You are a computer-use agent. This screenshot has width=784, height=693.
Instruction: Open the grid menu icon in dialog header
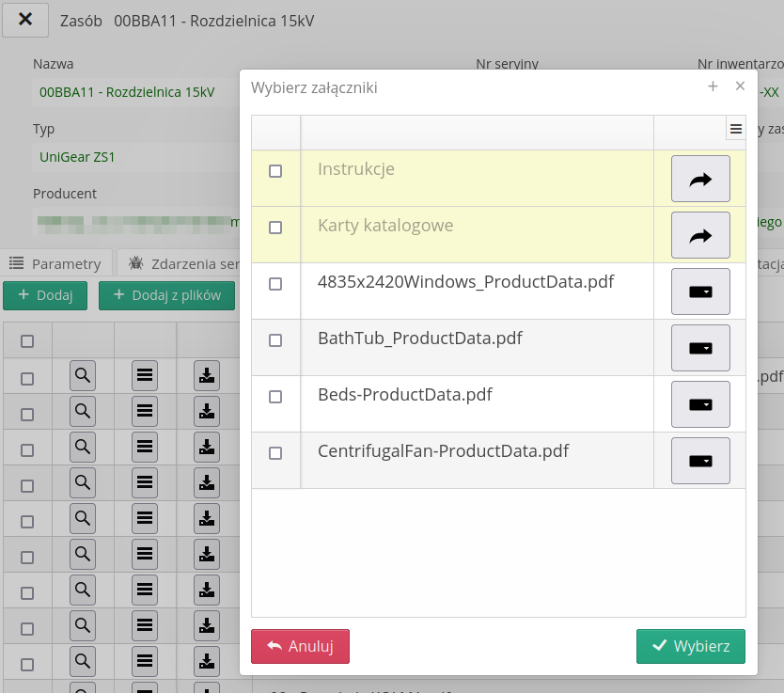[736, 130]
